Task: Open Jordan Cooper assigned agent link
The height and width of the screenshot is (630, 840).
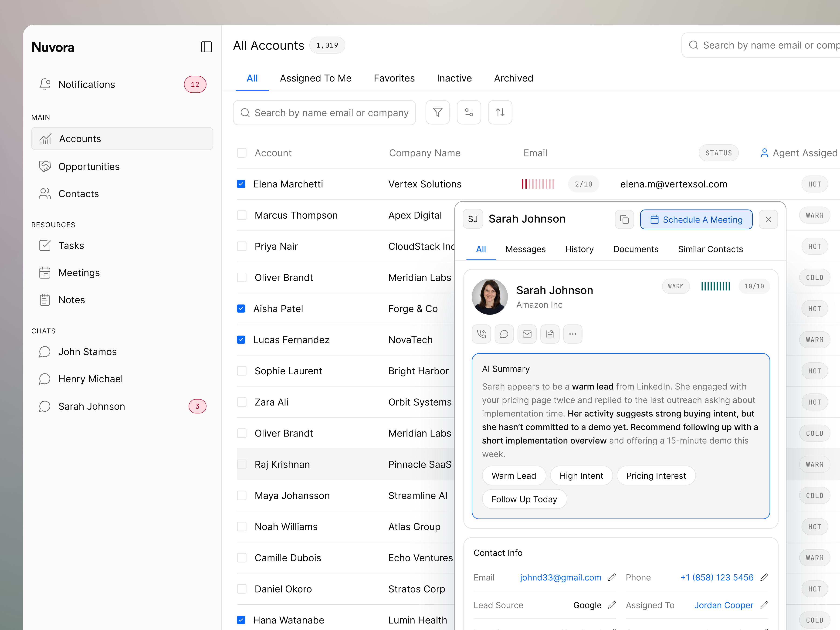Action: tap(723, 605)
